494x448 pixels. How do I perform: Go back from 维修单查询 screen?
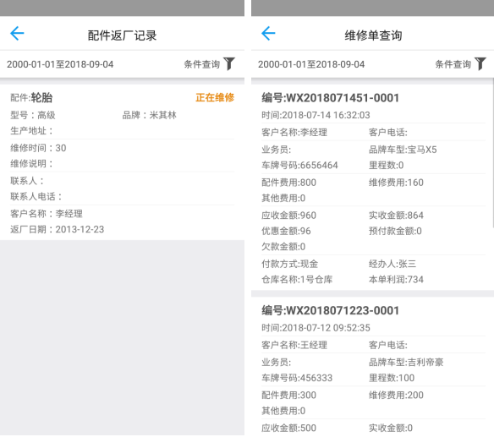(x=268, y=33)
